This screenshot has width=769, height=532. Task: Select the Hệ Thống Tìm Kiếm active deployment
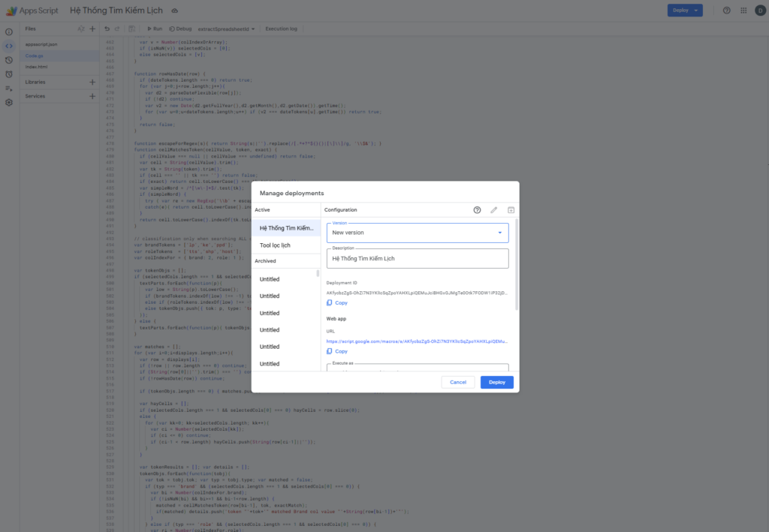click(x=286, y=227)
